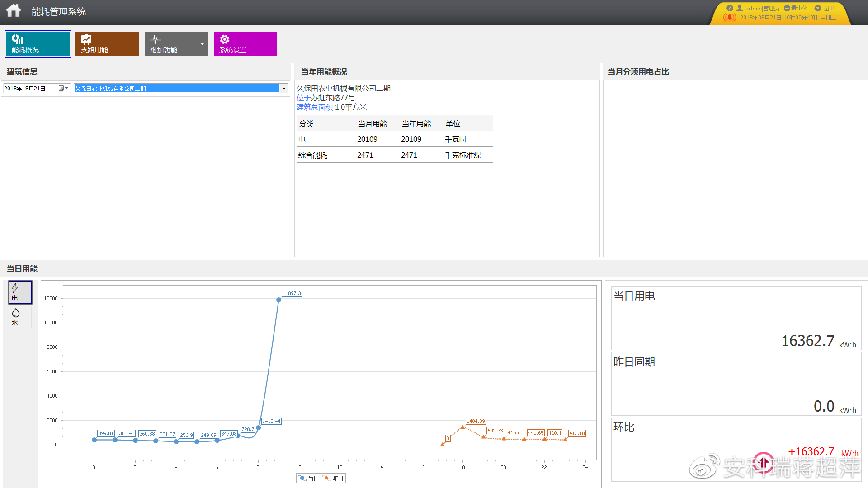Click the 千克标准煤 unit cell

463,155
